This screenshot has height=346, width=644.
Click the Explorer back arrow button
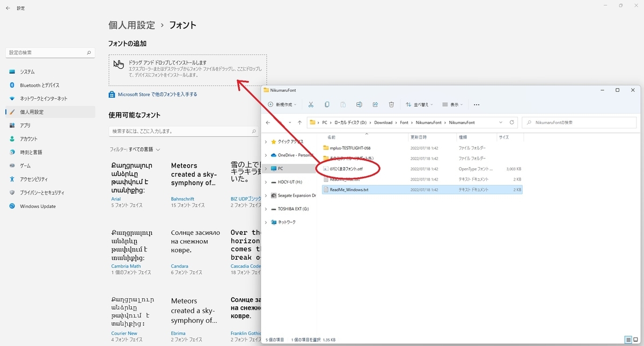pyautogui.click(x=269, y=122)
